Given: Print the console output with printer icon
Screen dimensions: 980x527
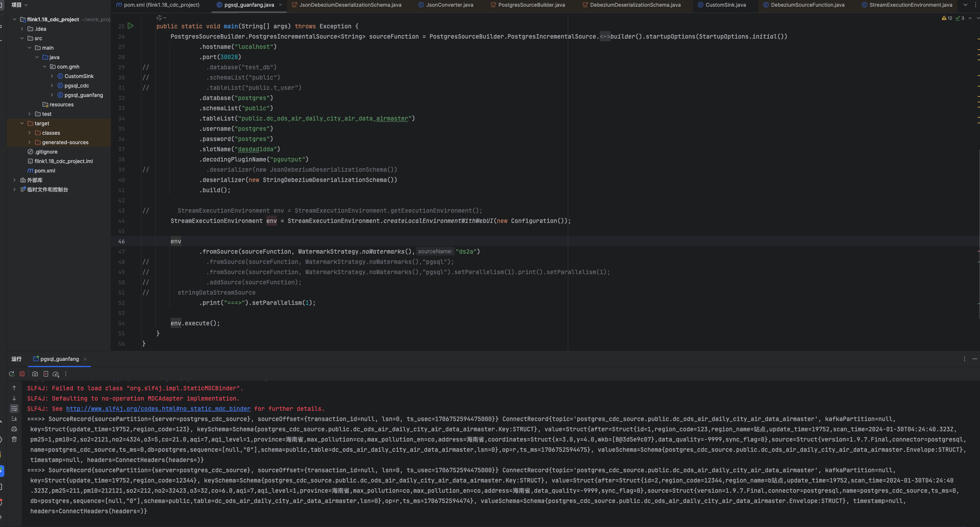Looking at the screenshot, I should (x=14, y=429).
